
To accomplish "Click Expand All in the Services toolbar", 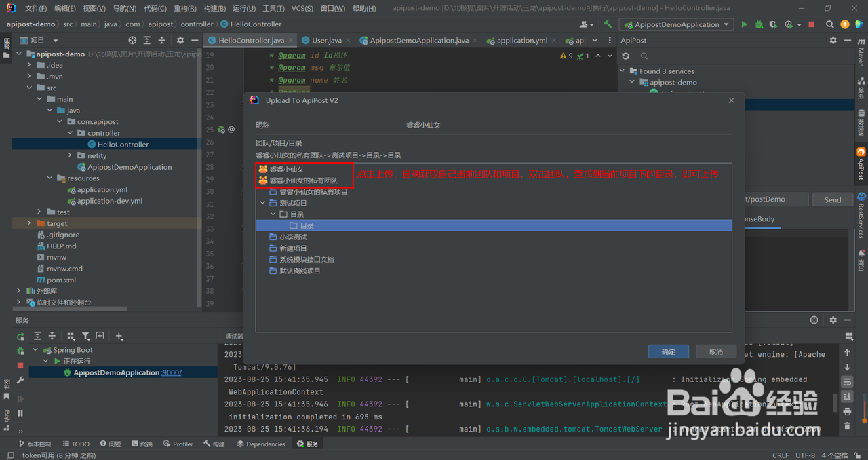I will point(38,336).
